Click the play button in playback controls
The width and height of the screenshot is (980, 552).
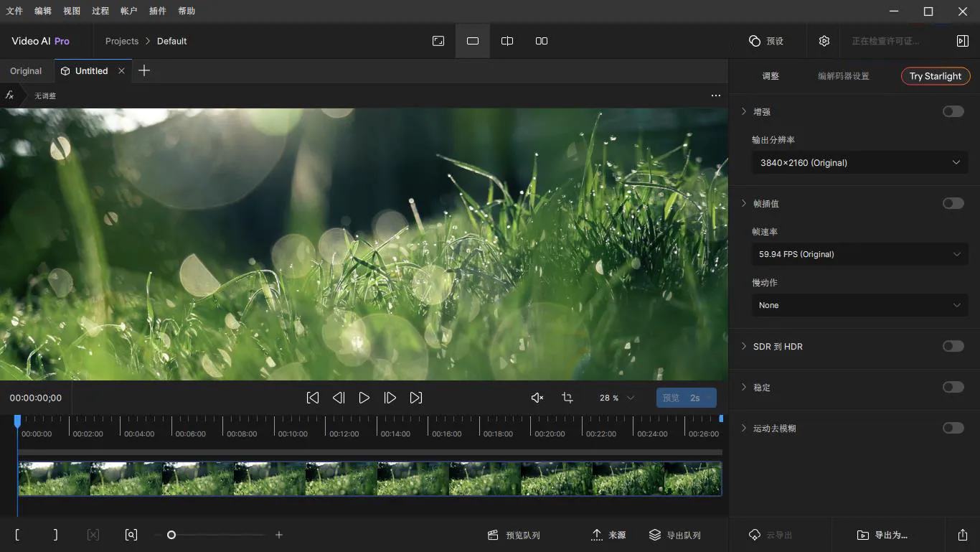364,398
